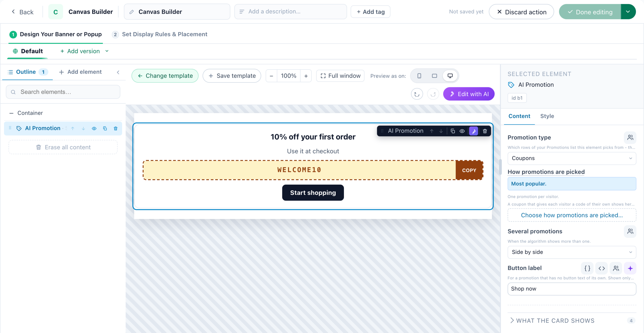Select tablet preview device icon
The width and height of the screenshot is (644, 333).
tap(434, 76)
